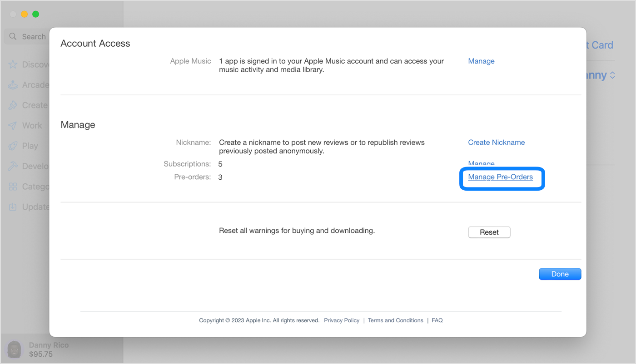Click the green full-screen window button
The height and width of the screenshot is (364, 636).
point(35,15)
